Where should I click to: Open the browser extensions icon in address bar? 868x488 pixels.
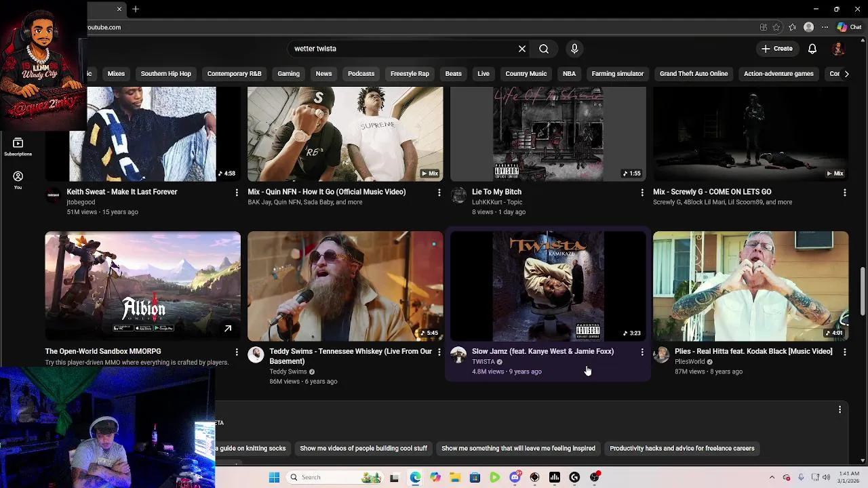click(x=764, y=27)
